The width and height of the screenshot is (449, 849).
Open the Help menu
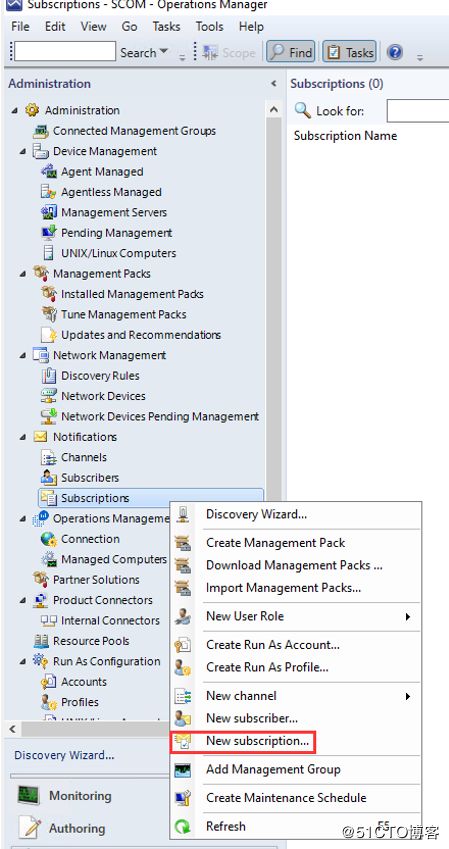[x=251, y=27]
